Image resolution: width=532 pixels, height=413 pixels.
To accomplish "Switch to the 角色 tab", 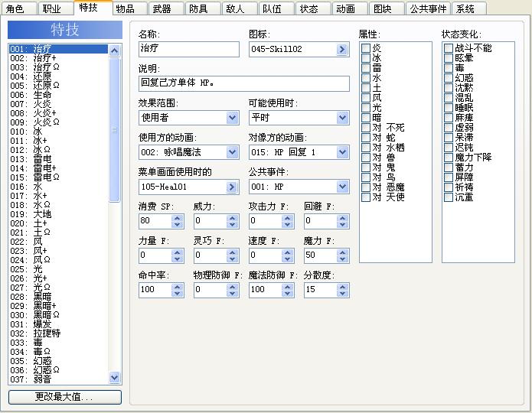I will [x=19, y=8].
